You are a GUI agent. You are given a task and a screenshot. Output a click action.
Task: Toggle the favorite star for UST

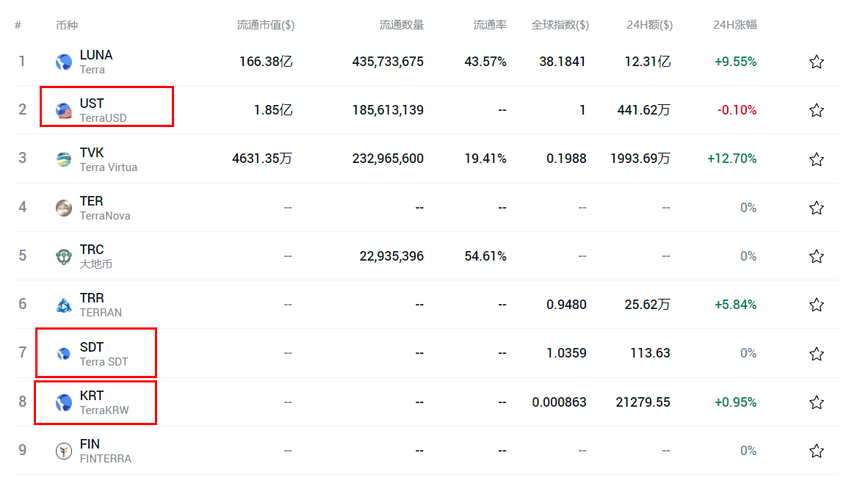[816, 110]
